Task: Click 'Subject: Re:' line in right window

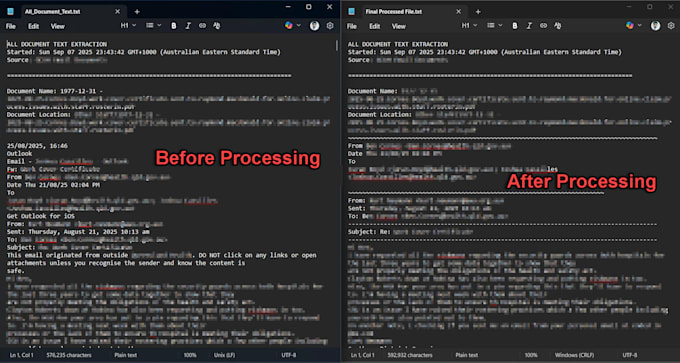Action: point(410,232)
